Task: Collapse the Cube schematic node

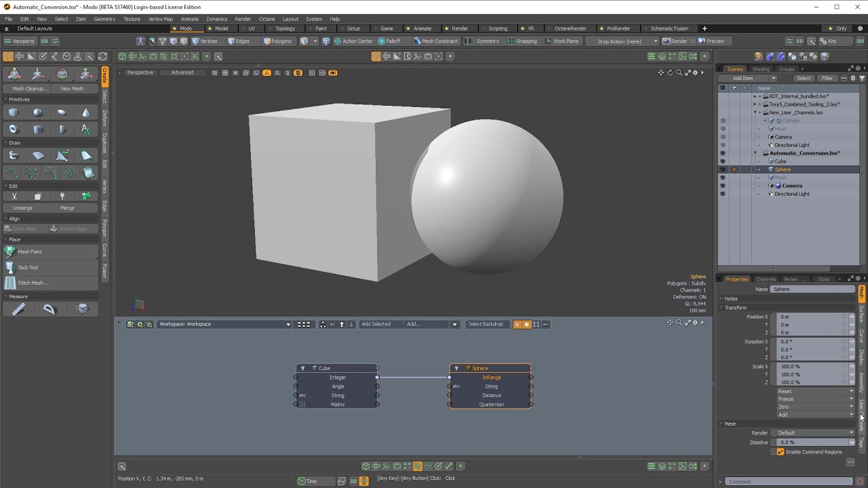Action: 303,368
